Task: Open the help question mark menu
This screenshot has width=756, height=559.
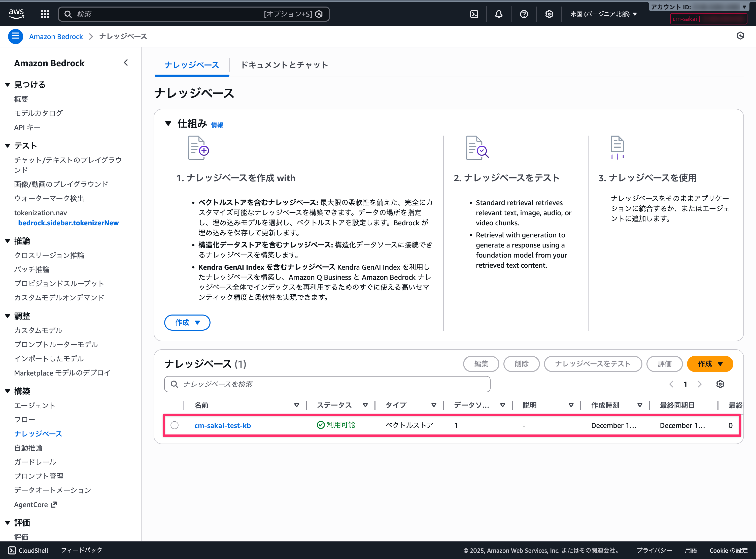Action: pos(524,14)
